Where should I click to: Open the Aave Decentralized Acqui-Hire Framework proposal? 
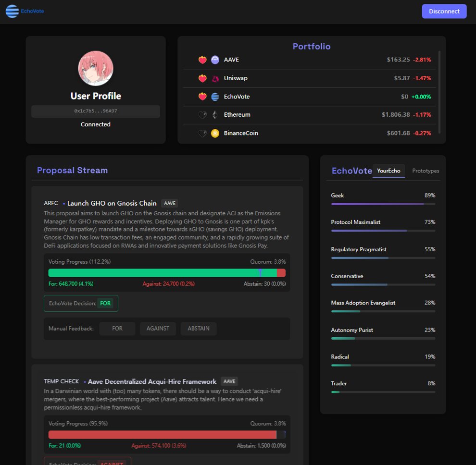click(152, 381)
